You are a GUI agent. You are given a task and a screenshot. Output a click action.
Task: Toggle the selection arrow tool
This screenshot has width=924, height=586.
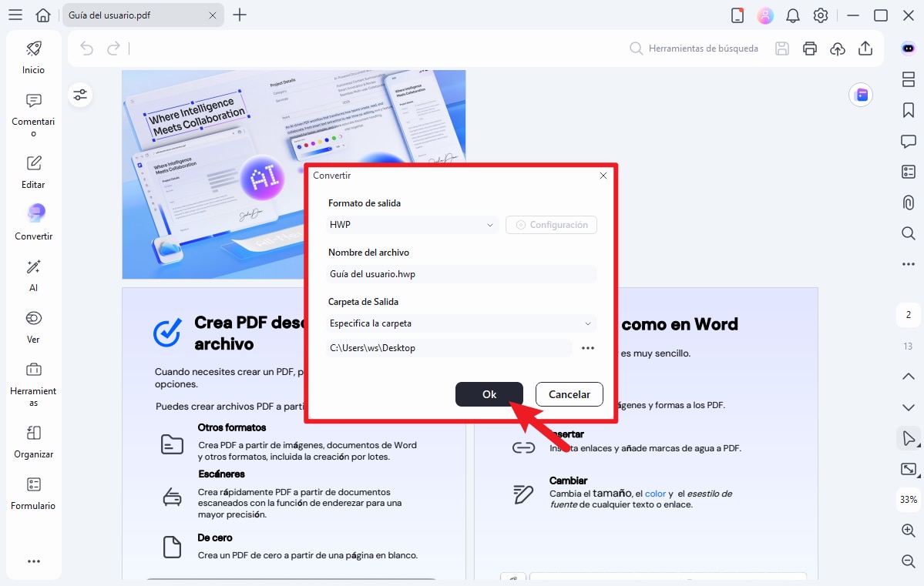point(908,438)
